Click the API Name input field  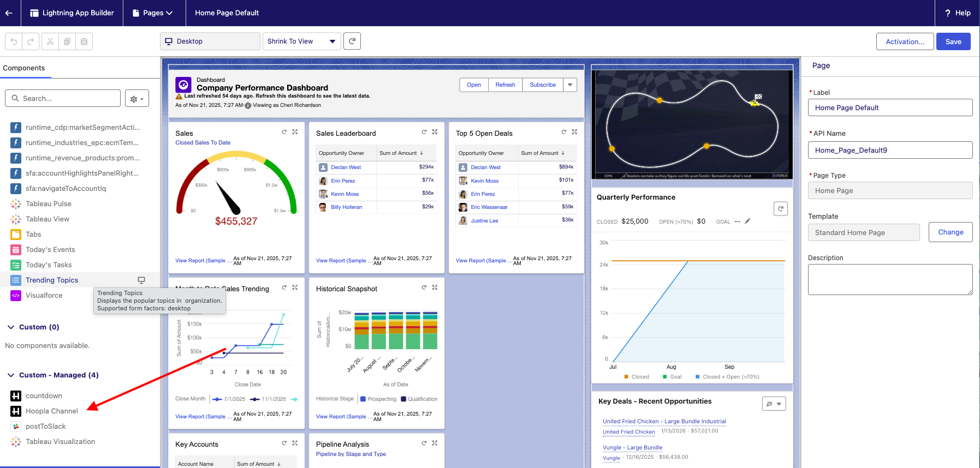pos(890,150)
